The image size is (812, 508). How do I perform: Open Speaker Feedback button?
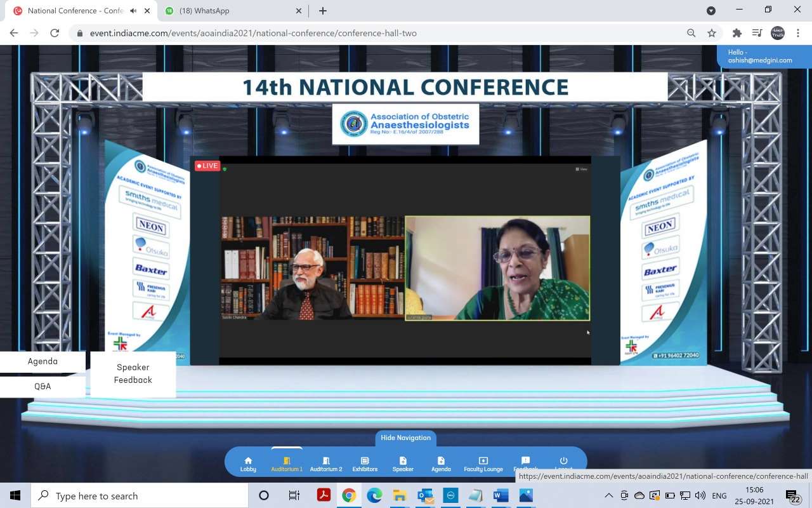[x=133, y=373]
